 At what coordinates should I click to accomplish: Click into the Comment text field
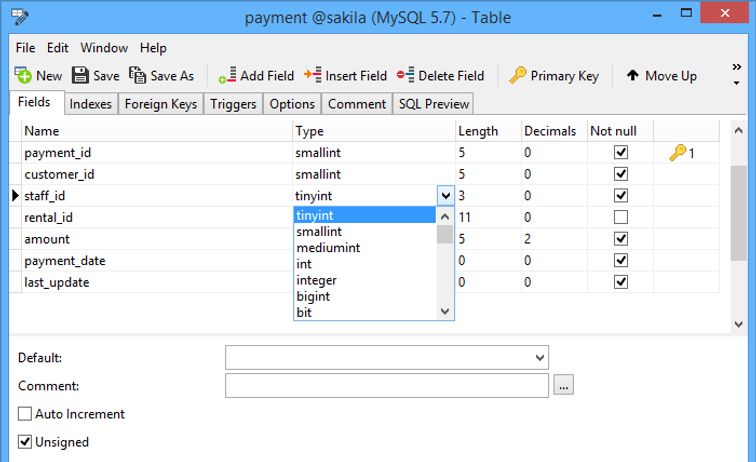tap(386, 386)
